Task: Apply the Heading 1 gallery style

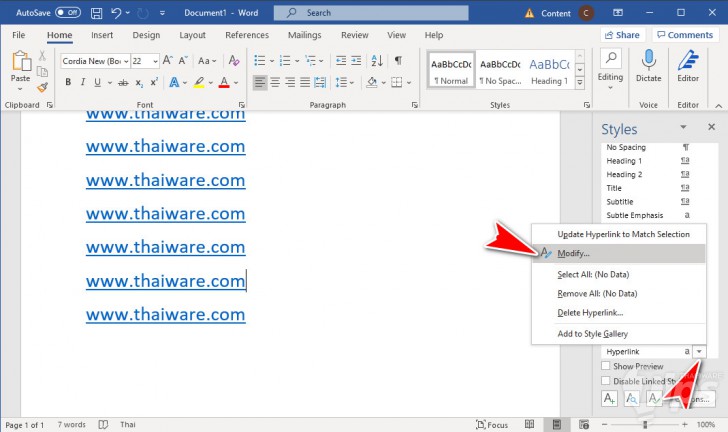Action: point(550,70)
